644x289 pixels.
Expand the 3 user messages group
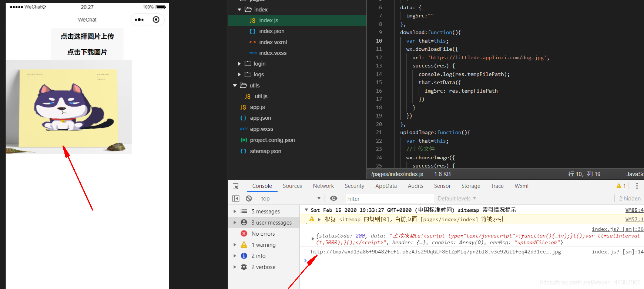[235, 222]
